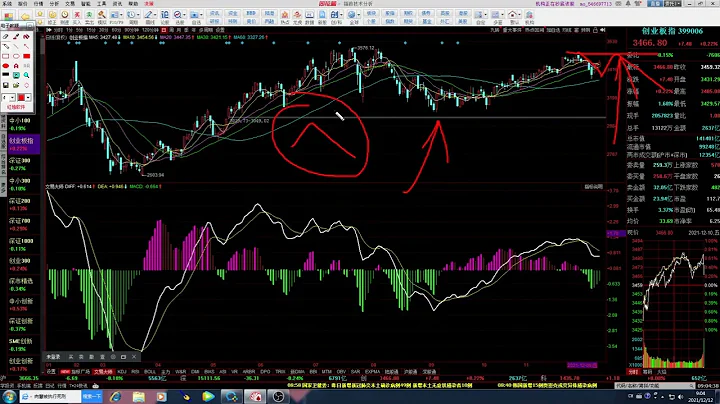Click the 热点 toolbar icon

tap(285, 17)
